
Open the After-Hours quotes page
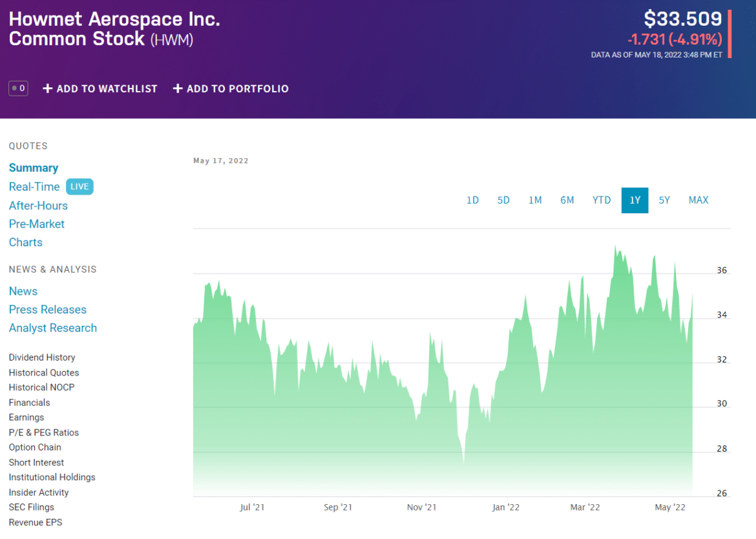[38, 205]
